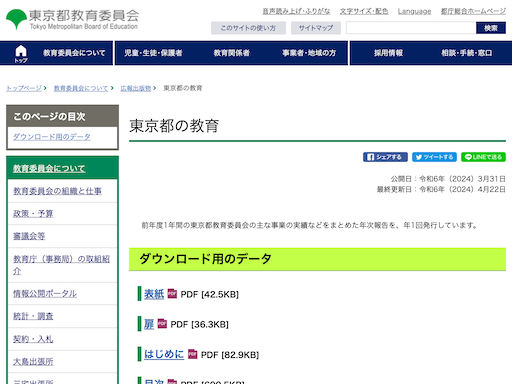This screenshot has height=384, width=512.
Task: Open 情報公開ポータル sidebar link
Action: click(x=45, y=293)
